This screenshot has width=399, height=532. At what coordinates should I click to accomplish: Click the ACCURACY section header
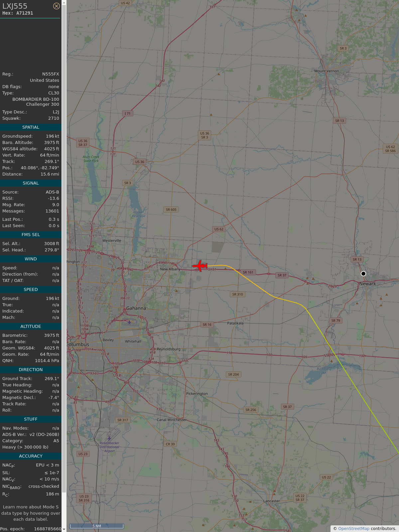(31, 456)
